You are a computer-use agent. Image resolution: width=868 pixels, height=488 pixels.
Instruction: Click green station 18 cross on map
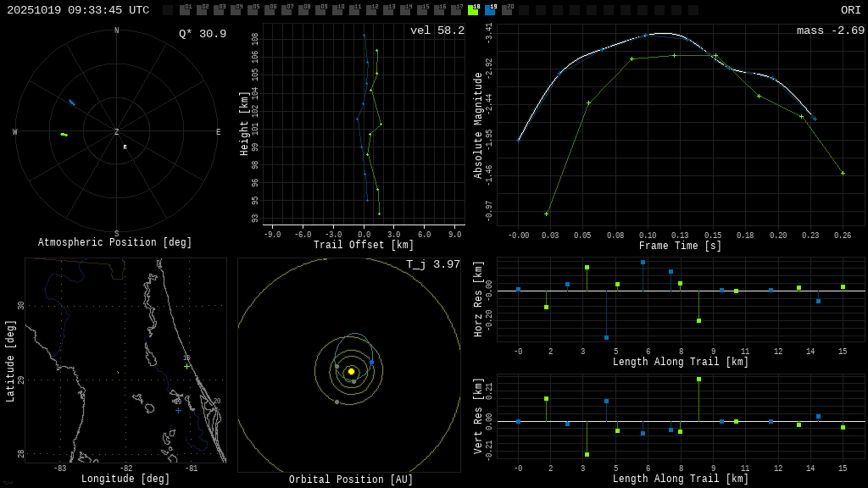point(186,366)
